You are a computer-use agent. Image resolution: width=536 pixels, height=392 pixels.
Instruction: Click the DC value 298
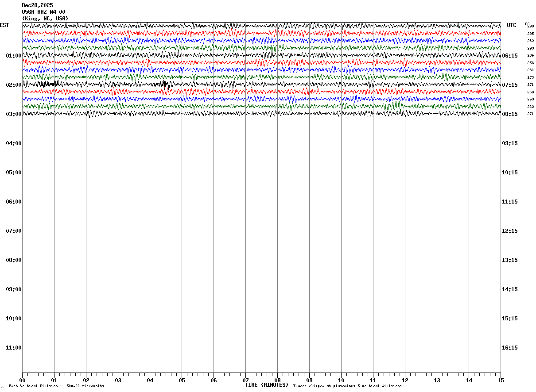[x=531, y=27]
